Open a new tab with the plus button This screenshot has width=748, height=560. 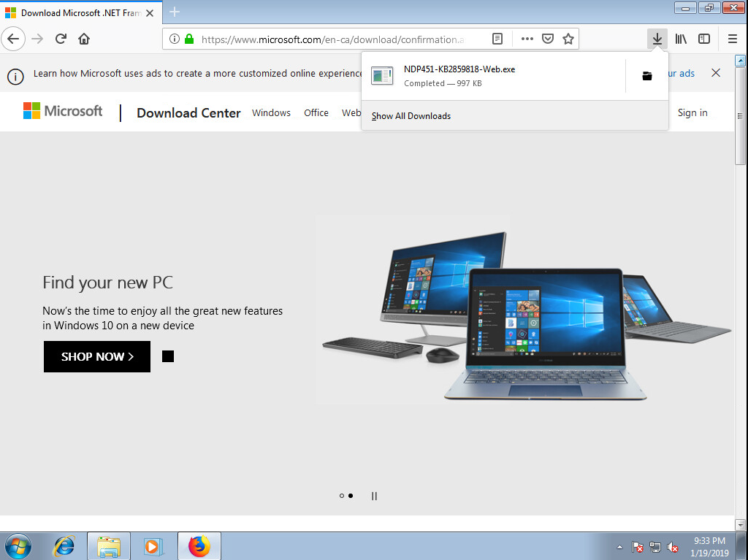[x=175, y=12]
